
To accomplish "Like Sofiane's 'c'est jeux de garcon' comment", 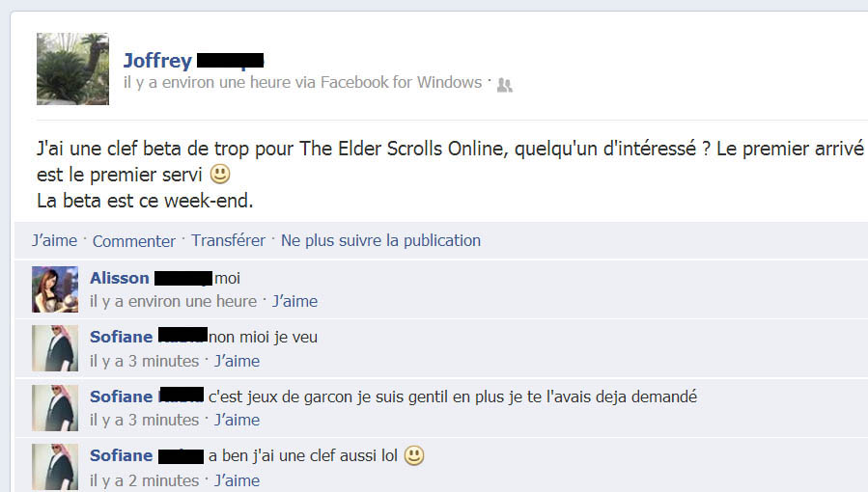I will [x=237, y=421].
